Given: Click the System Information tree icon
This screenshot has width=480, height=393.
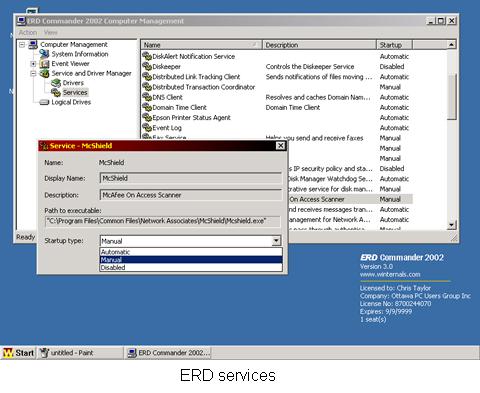Looking at the screenshot, I should pyautogui.click(x=44, y=54).
